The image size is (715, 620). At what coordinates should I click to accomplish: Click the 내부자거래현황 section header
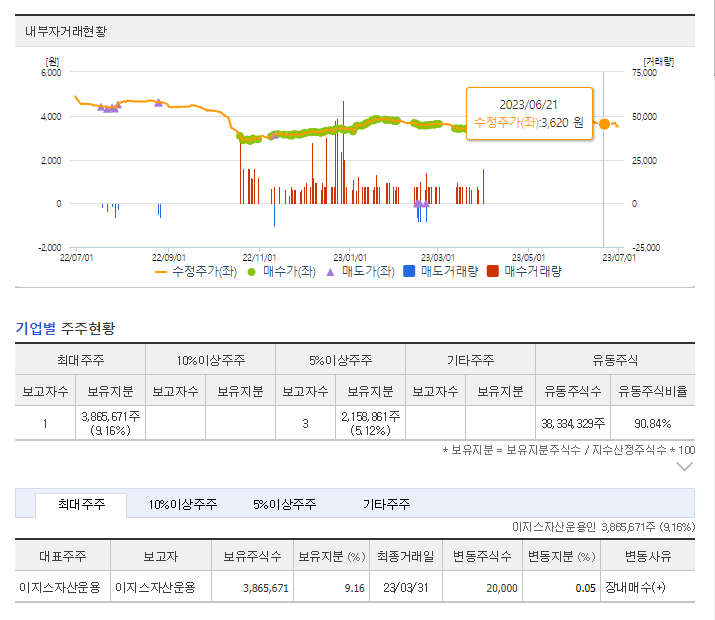point(355,31)
